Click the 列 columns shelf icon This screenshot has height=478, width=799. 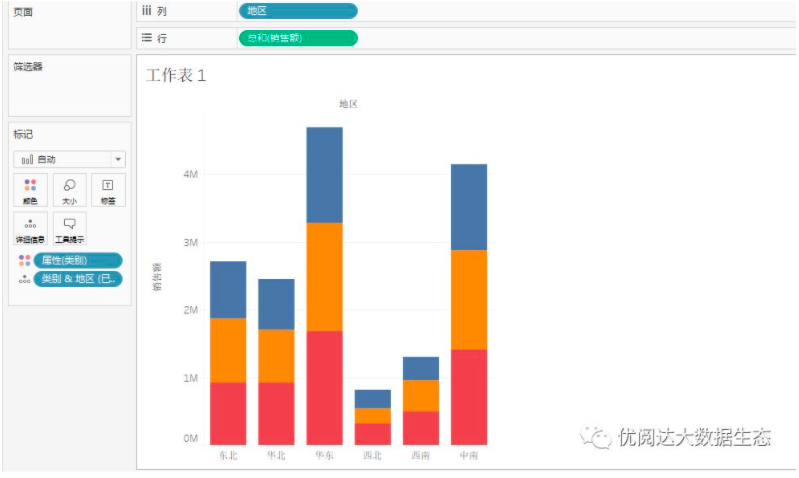point(147,11)
